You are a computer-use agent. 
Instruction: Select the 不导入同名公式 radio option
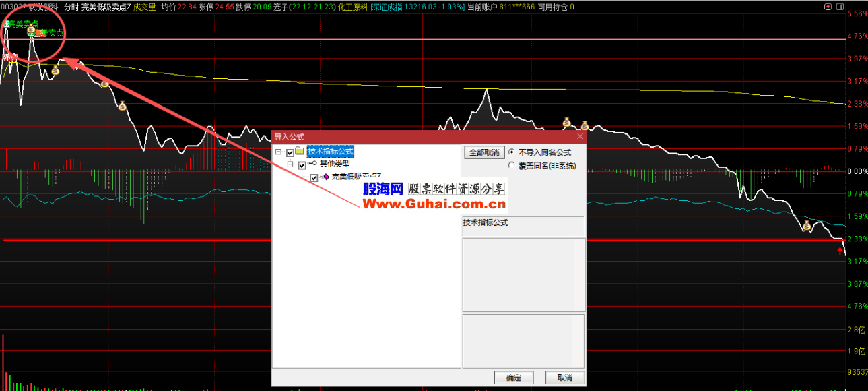(512, 152)
